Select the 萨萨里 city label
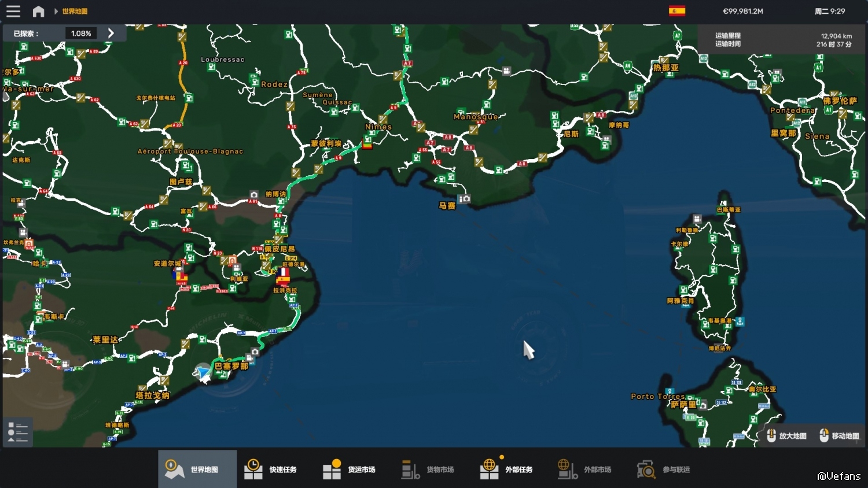 point(683,405)
